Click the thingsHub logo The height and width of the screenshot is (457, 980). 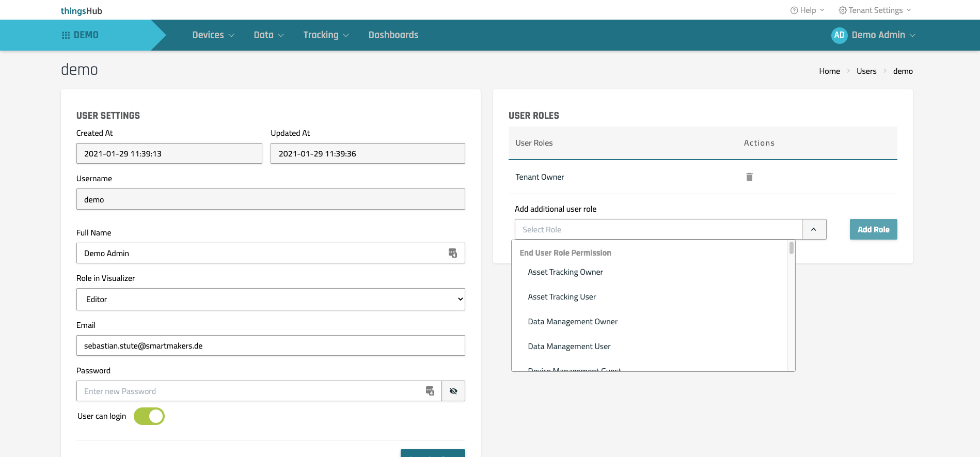pos(82,11)
